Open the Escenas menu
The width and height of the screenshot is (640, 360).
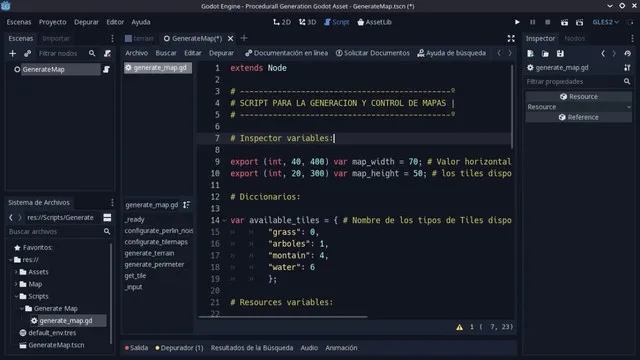click(x=19, y=22)
